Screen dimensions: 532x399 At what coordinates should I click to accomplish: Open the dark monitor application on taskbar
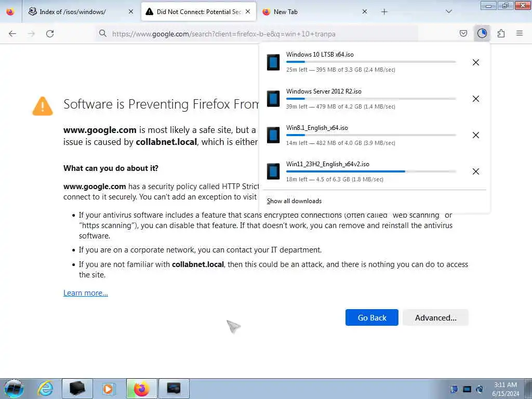coord(174,389)
